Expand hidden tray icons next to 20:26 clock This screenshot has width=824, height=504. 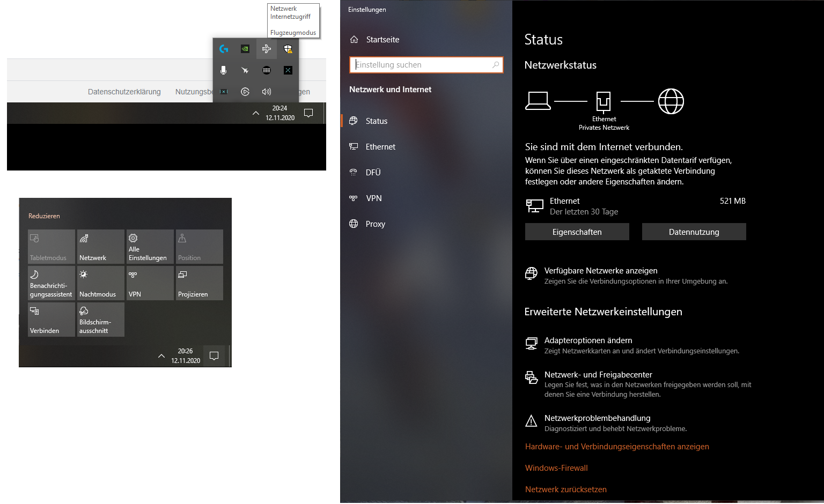[x=161, y=356]
